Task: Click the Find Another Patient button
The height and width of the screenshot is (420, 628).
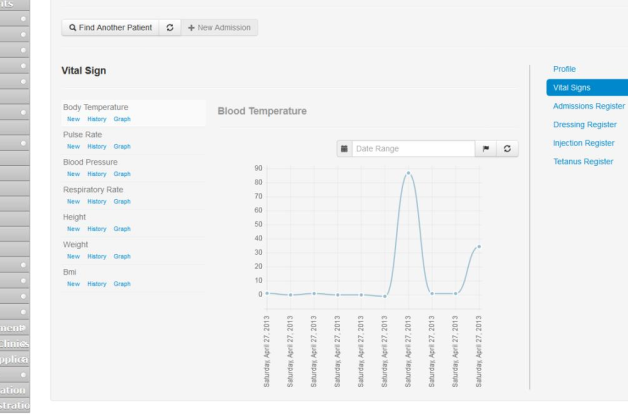Action: coord(110,27)
